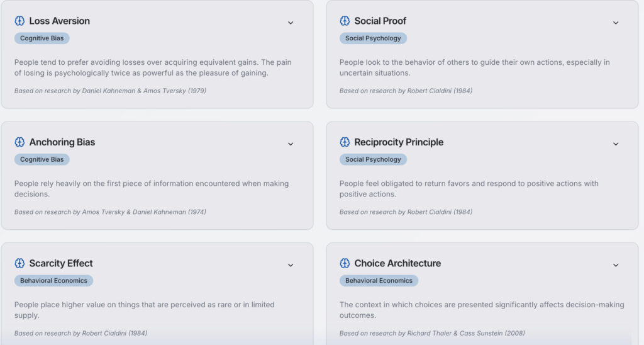Click the brain icon beside Social Proof
This screenshot has width=644, height=345.
345,21
